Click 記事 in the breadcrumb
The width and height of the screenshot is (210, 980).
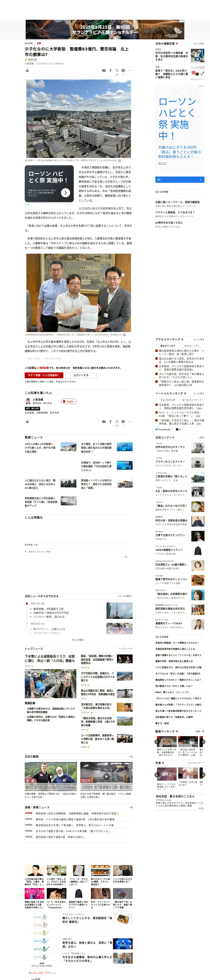tap(39, 43)
